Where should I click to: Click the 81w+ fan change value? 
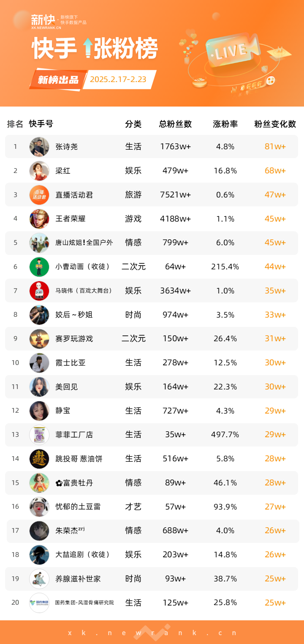(275, 147)
